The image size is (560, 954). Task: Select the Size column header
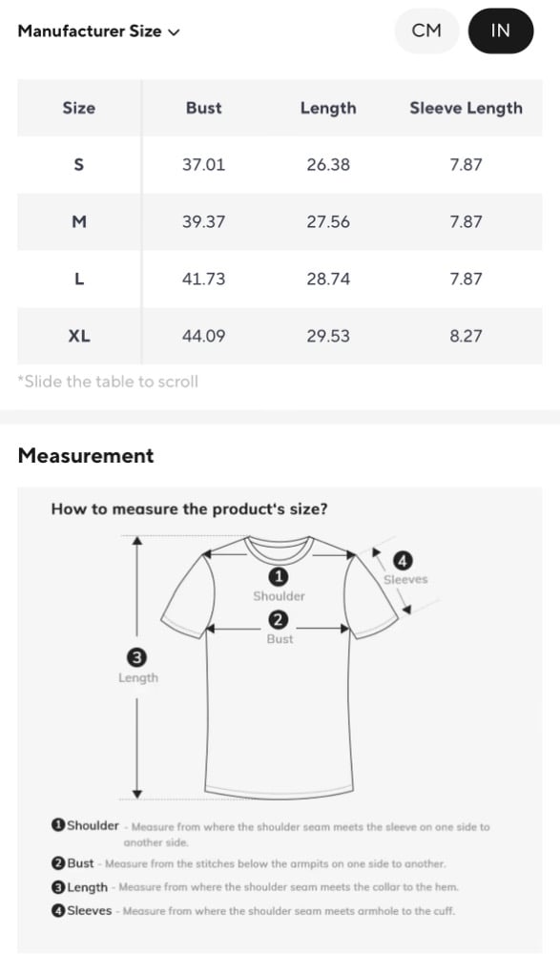79,108
